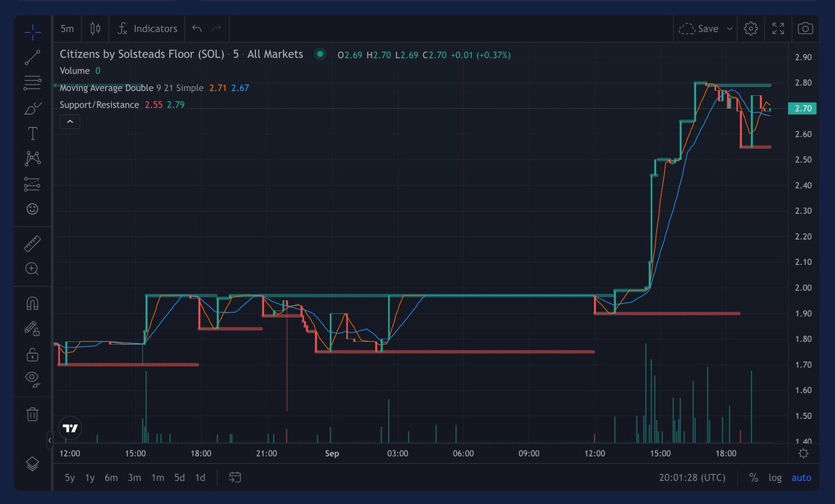This screenshot has height=504, width=835.
Task: Change the 5m time interval
Action: pos(67,29)
